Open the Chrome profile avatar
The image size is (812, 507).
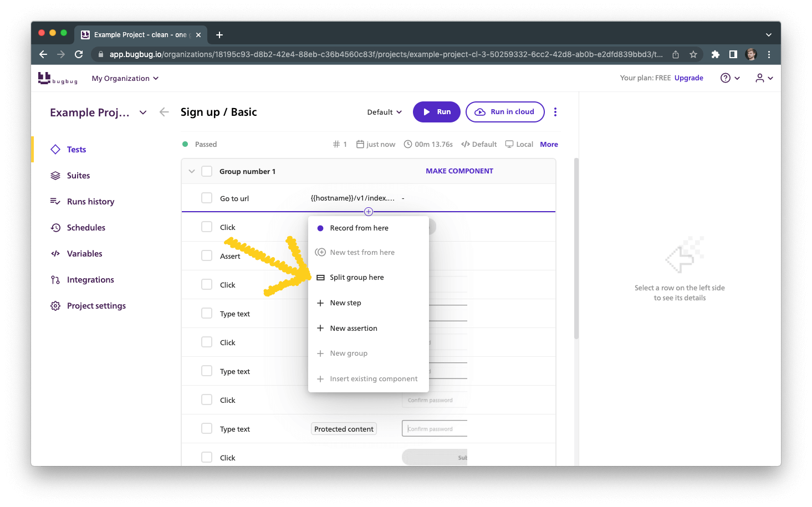tap(751, 54)
